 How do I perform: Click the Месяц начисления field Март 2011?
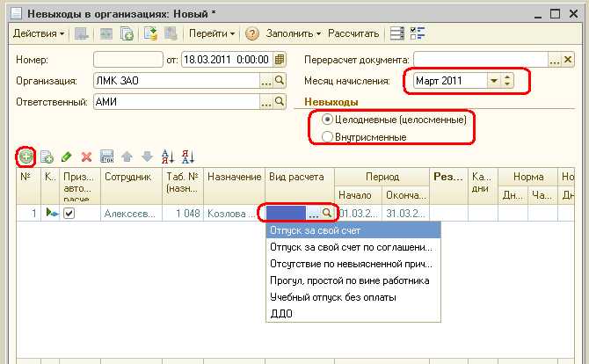[x=450, y=81]
